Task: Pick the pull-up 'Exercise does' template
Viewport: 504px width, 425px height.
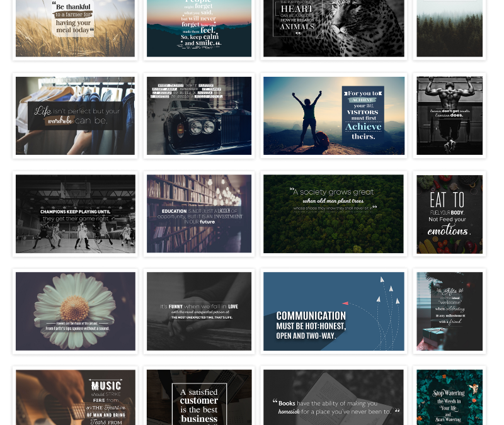Action: (449, 116)
